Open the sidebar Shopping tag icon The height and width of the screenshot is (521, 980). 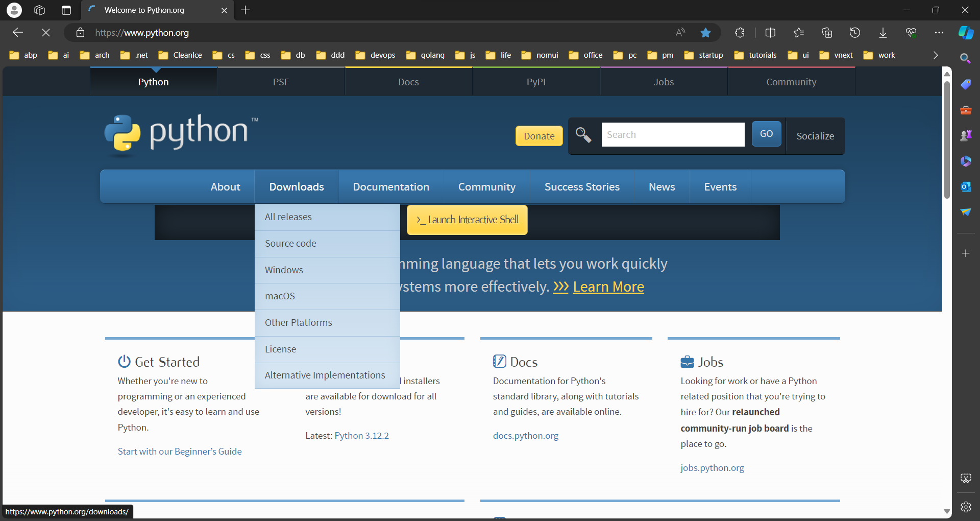(x=966, y=84)
